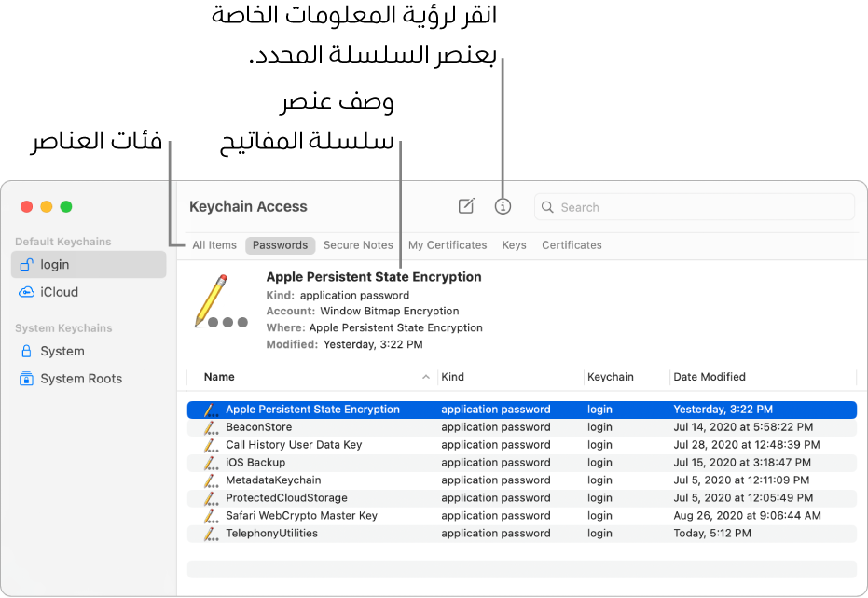Click the green full-screen window button

pyautogui.click(x=66, y=206)
